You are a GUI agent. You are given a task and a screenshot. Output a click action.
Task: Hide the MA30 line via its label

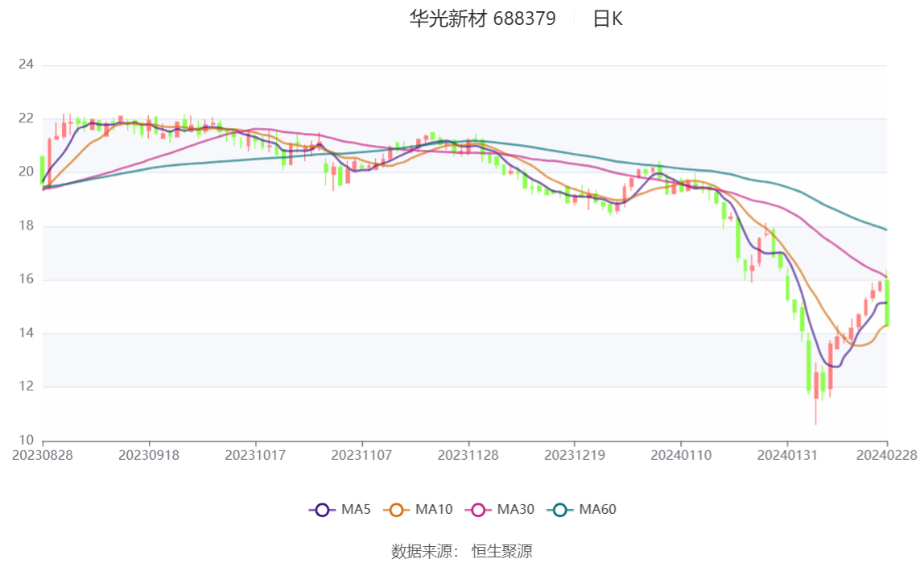point(516,509)
